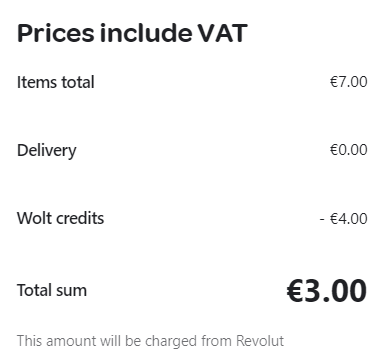Click the word total in Items total
388x363 pixels.
(78, 82)
